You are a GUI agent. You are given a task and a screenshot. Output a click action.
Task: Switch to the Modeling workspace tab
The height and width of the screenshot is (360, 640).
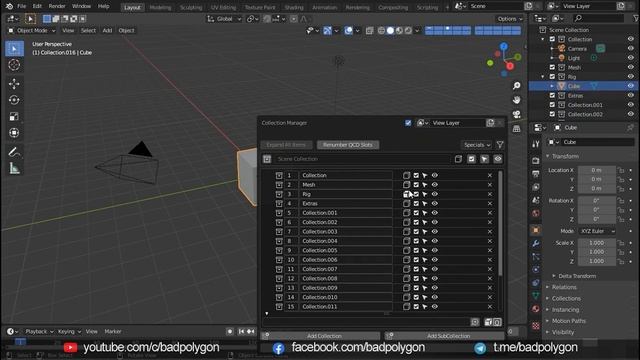coord(160,7)
